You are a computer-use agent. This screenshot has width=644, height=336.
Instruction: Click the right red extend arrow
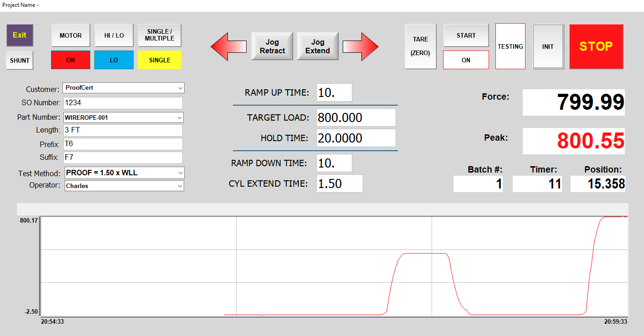pos(361,46)
